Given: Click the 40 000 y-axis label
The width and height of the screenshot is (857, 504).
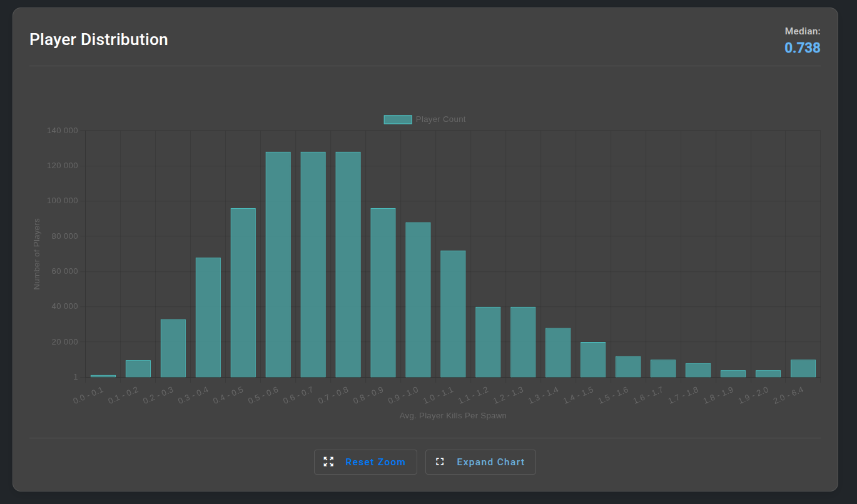Looking at the screenshot, I should point(65,306).
